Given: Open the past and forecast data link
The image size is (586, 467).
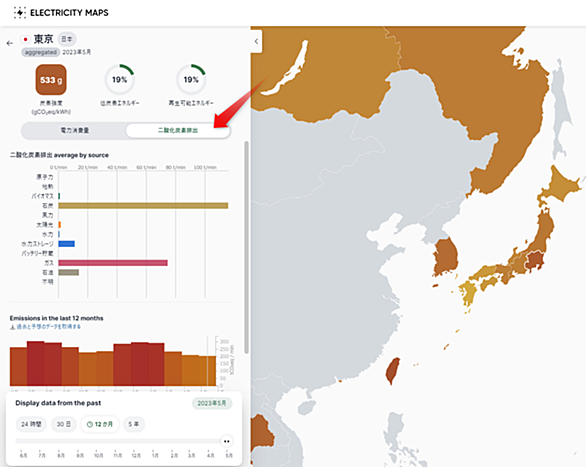Looking at the screenshot, I should (48, 327).
